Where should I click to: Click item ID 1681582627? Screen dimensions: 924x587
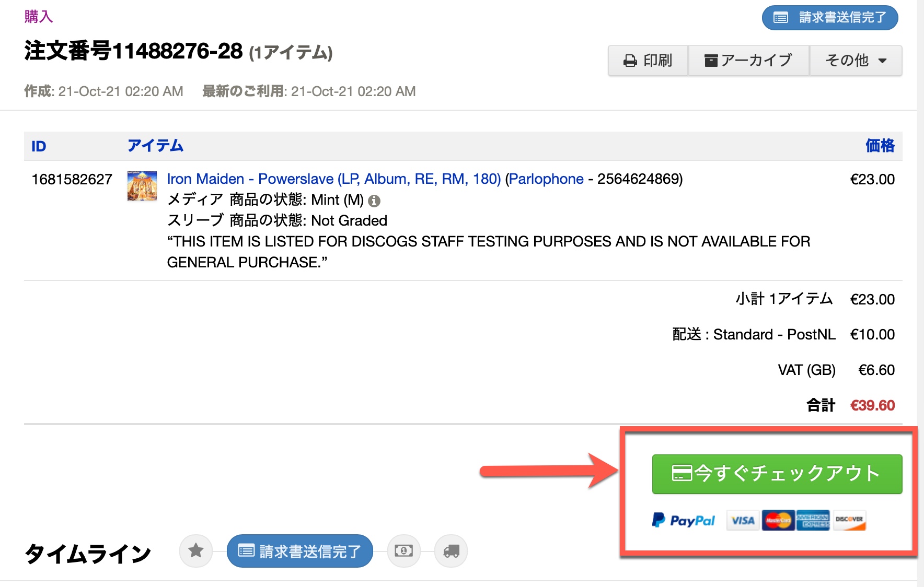[x=72, y=179]
